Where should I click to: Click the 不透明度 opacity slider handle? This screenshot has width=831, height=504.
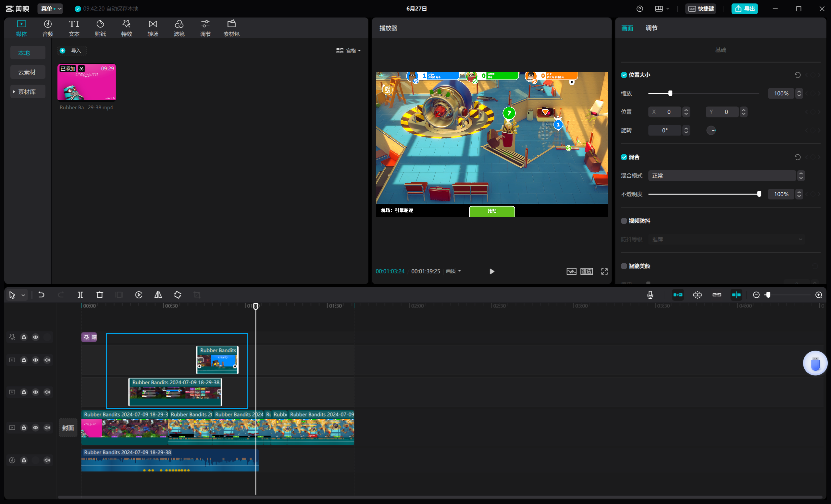pyautogui.click(x=759, y=194)
